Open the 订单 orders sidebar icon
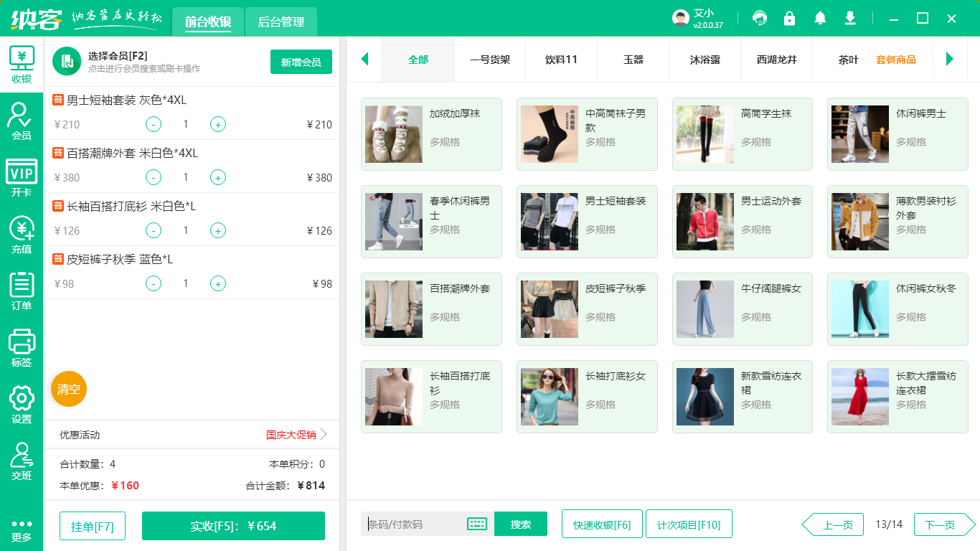980x551 pixels. tap(22, 291)
